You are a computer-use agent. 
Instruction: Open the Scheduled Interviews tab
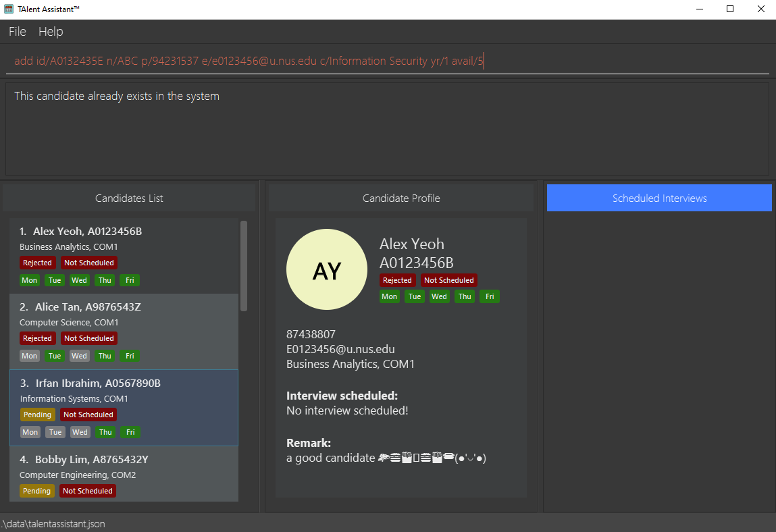point(659,198)
